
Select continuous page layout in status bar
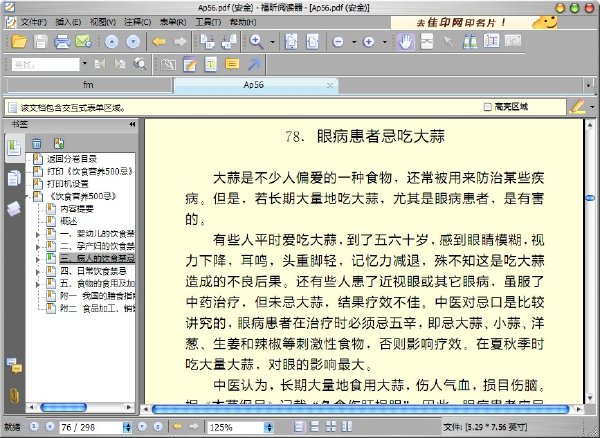point(315,427)
